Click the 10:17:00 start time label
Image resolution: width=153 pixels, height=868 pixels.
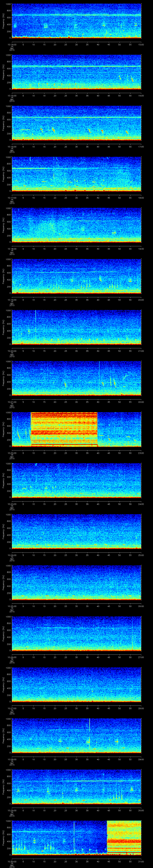pyautogui.click(x=12, y=197)
